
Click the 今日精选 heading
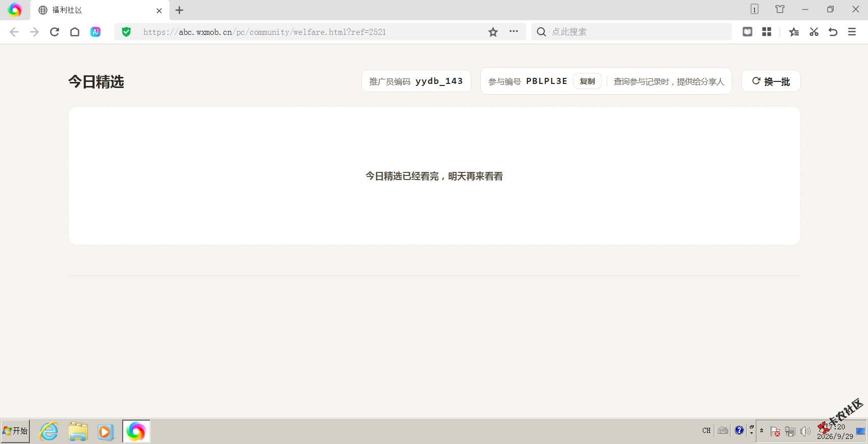[96, 81]
